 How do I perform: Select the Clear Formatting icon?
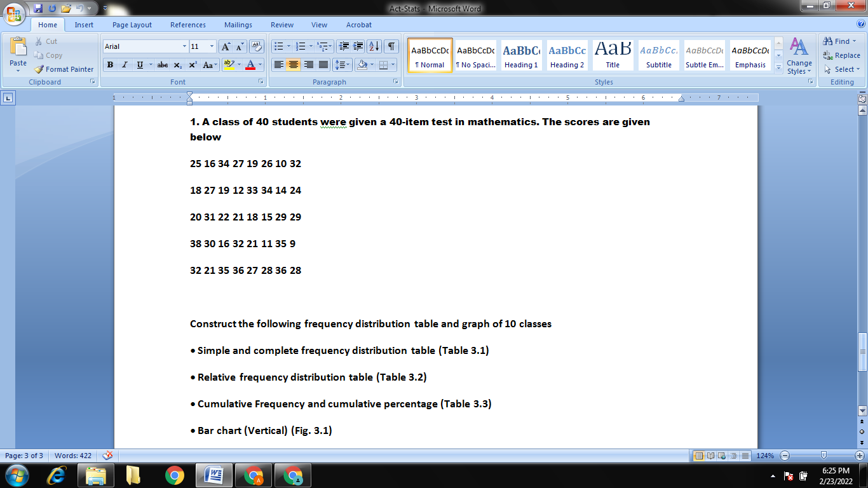pos(255,46)
